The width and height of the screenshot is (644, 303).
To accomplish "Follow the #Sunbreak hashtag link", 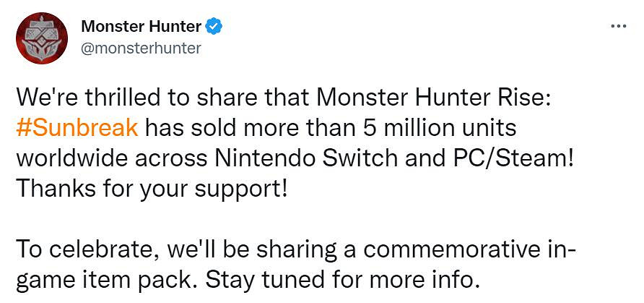I will click(76, 127).
